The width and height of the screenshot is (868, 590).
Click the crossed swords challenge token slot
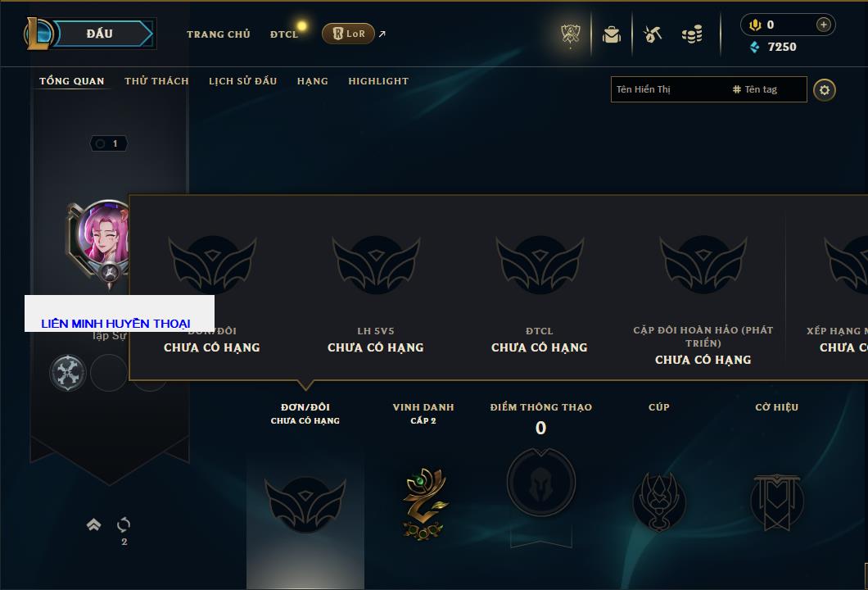coord(67,373)
